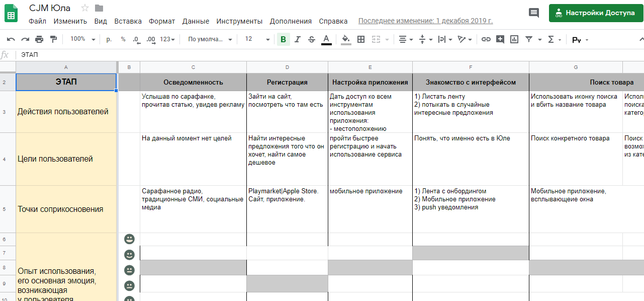Open comments history speech bubble icon
Viewport: 644px width, 301px height.
(x=534, y=13)
